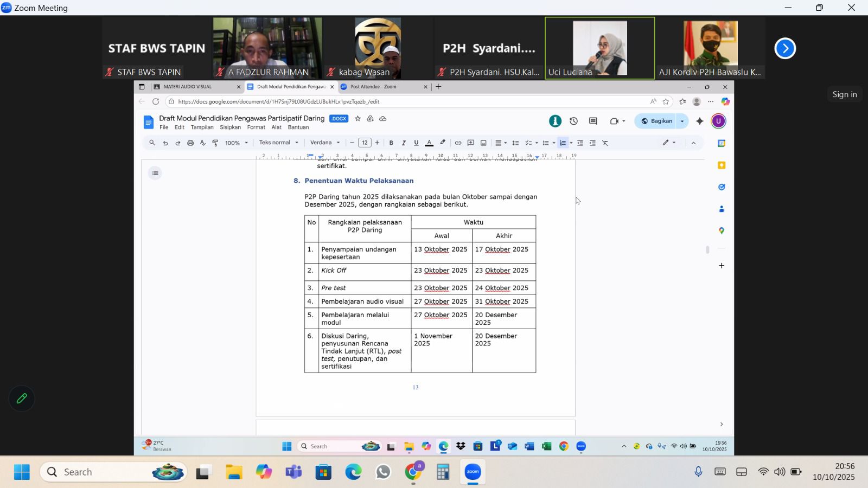This screenshot has width=868, height=488.
Task: Click the pen annotate icon in Zoom
Action: tap(22, 399)
